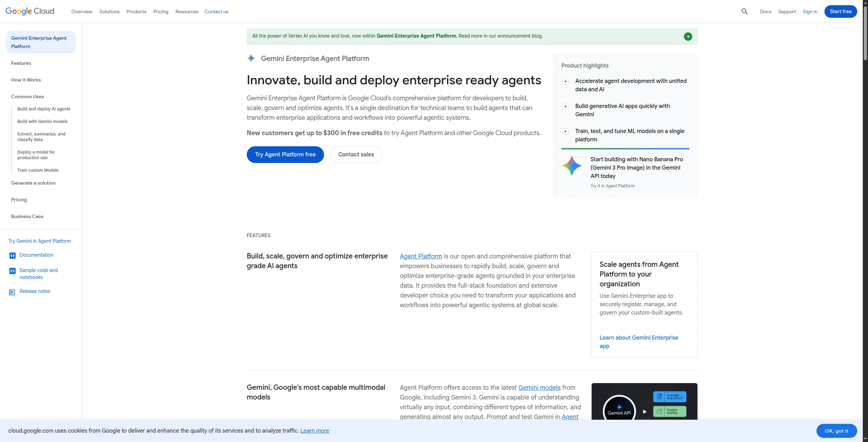The width and height of the screenshot is (868, 442).
Task: Open the Documentation sidebar link
Action: [x=37, y=255]
